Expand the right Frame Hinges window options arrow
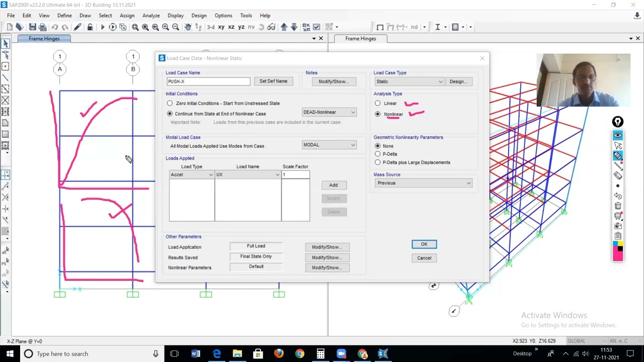Image resolution: width=644 pixels, height=362 pixels. point(630,38)
